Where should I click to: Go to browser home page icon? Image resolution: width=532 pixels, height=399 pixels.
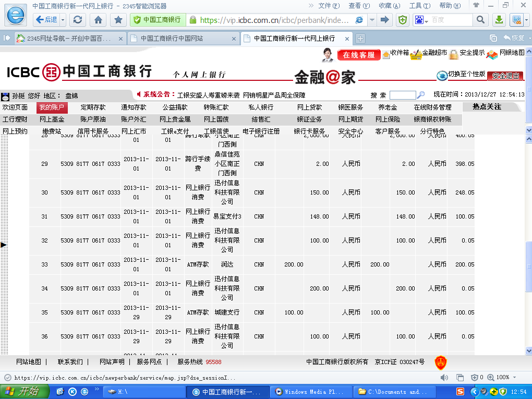point(98,20)
